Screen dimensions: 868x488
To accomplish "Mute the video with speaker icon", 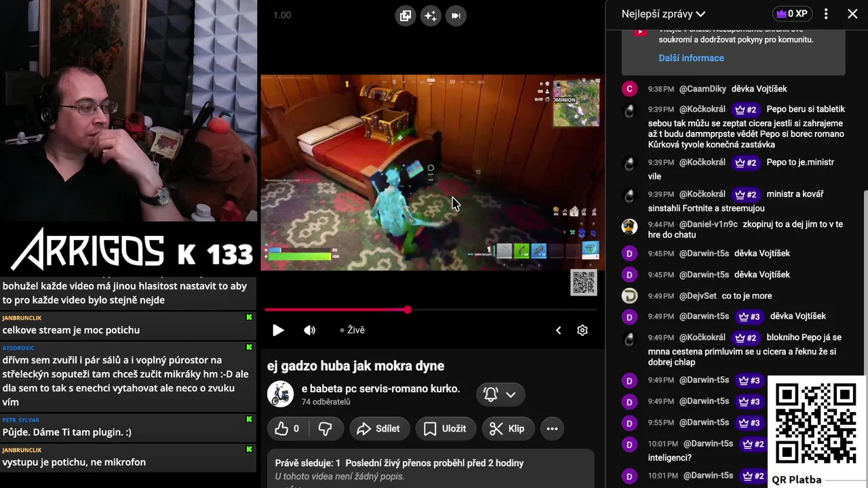I will tap(310, 330).
